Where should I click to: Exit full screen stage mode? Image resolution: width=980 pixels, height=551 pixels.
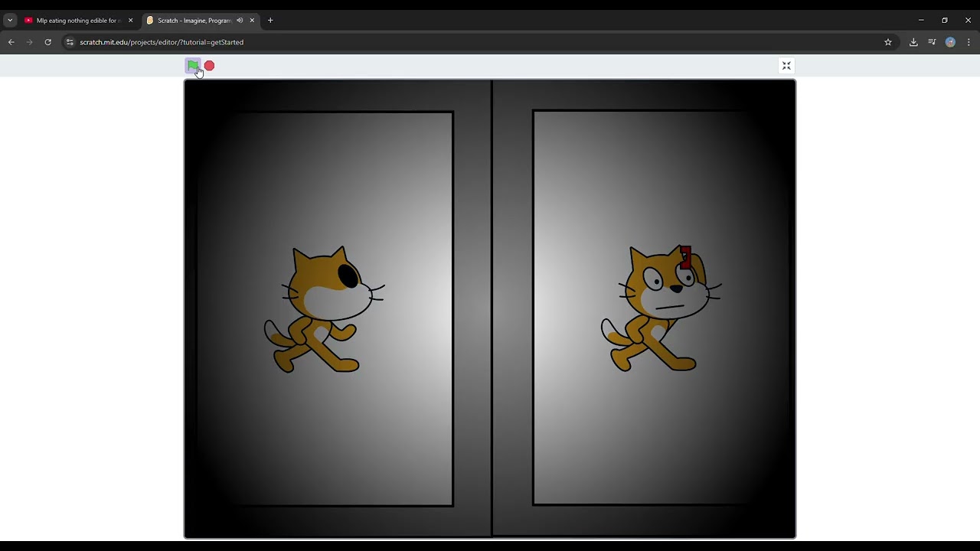tap(786, 66)
